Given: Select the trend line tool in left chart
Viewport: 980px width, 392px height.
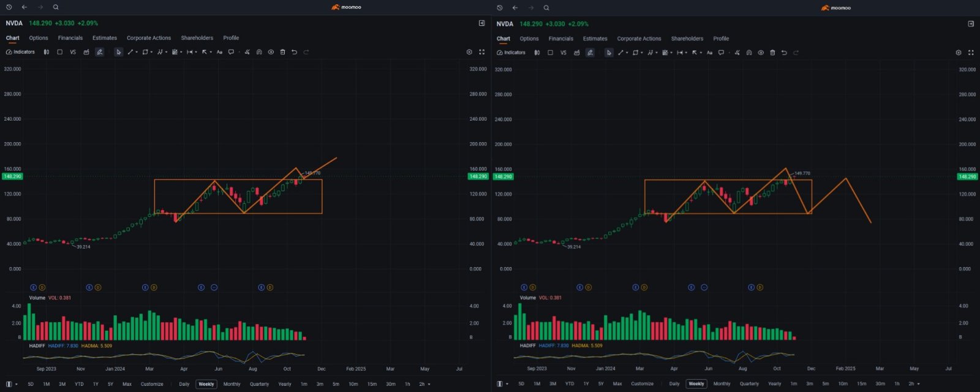Looking at the screenshot, I should coord(130,52).
